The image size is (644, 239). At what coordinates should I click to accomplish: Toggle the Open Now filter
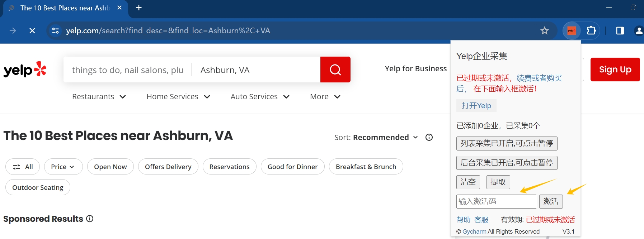point(111,167)
